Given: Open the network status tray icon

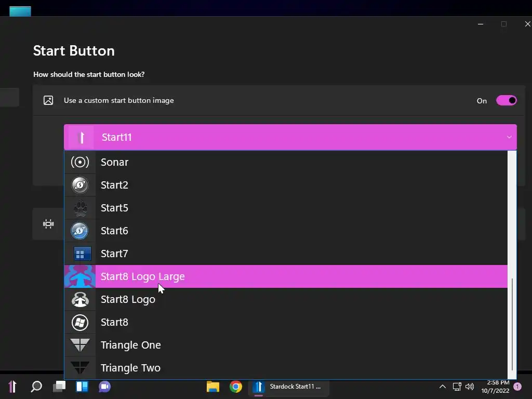Looking at the screenshot, I should click(x=457, y=387).
